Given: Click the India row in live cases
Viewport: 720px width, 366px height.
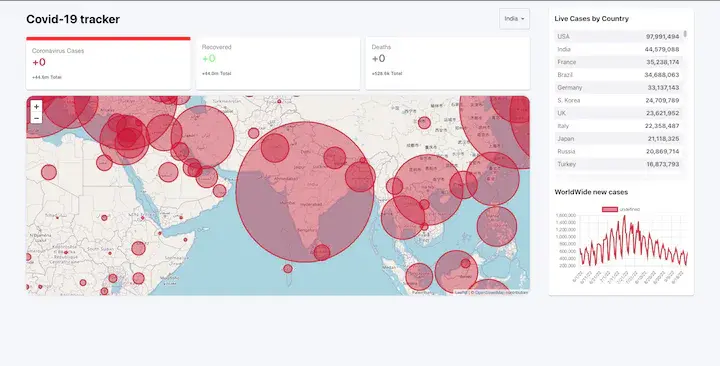Looking at the screenshot, I should [619, 49].
